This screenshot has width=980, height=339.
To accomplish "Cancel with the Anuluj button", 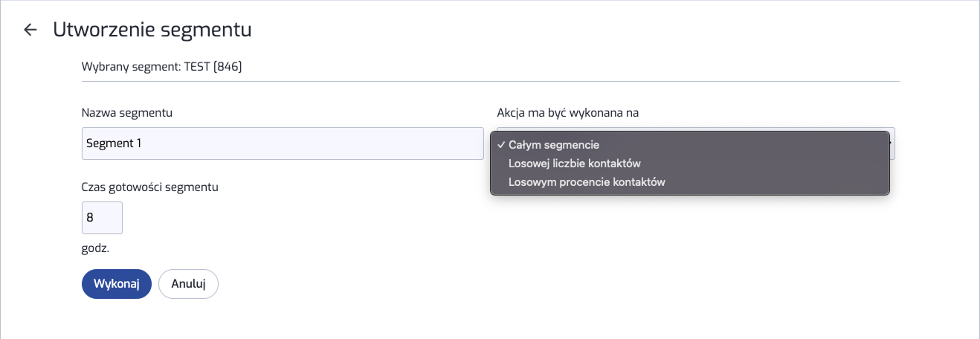I will tap(188, 284).
